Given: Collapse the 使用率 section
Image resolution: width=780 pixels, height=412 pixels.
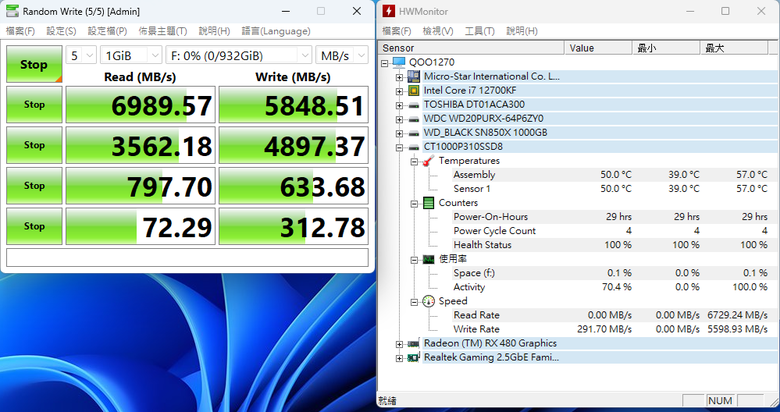Looking at the screenshot, I should pyautogui.click(x=414, y=260).
